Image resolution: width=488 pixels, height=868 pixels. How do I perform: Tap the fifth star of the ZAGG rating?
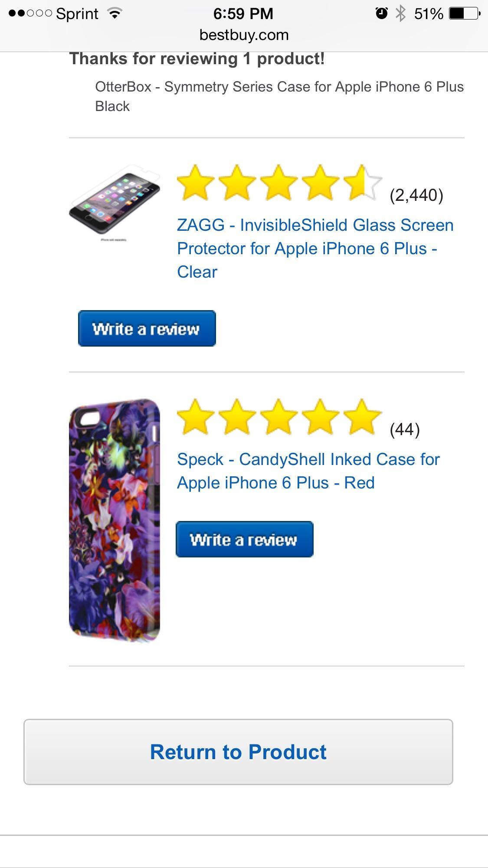364,184
